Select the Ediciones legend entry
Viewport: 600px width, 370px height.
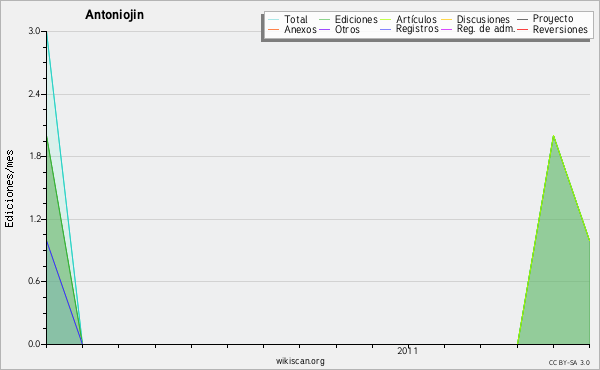pyautogui.click(x=356, y=19)
